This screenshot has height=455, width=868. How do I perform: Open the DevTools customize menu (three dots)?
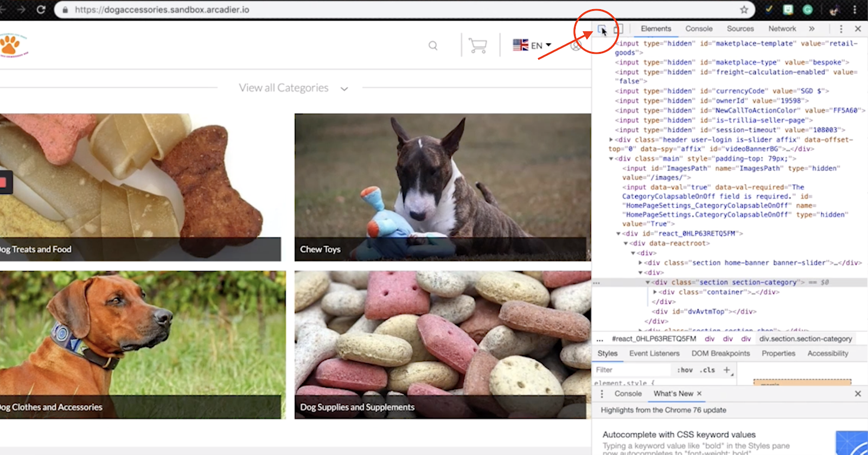coord(841,29)
